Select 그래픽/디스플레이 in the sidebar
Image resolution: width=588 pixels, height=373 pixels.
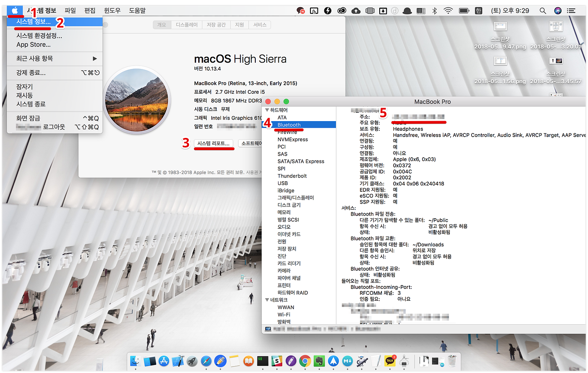(299, 198)
